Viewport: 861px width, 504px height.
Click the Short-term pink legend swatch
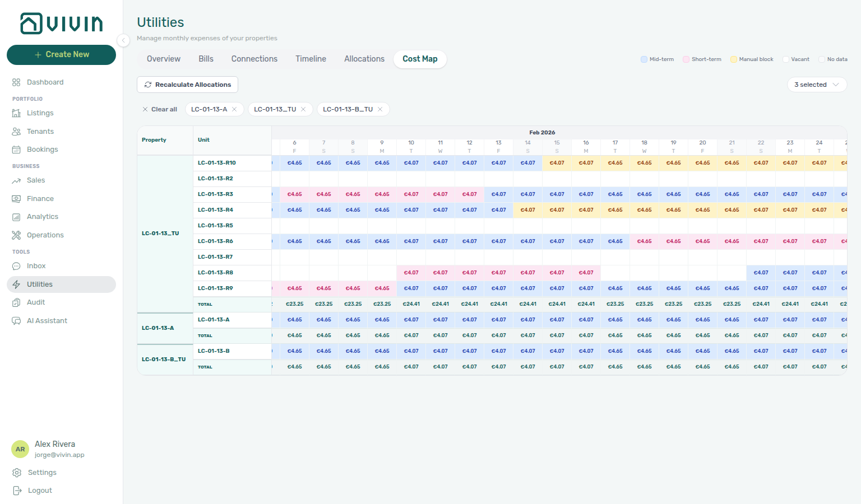click(x=686, y=59)
